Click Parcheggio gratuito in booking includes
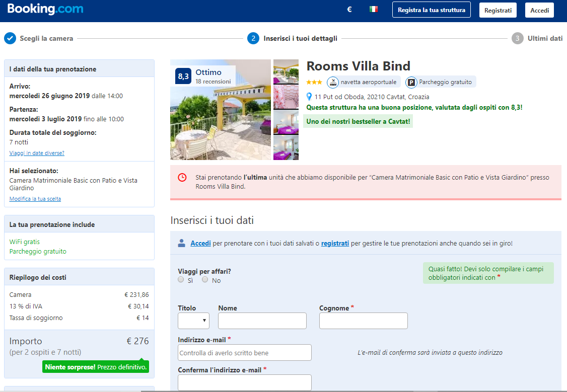 [x=38, y=252]
